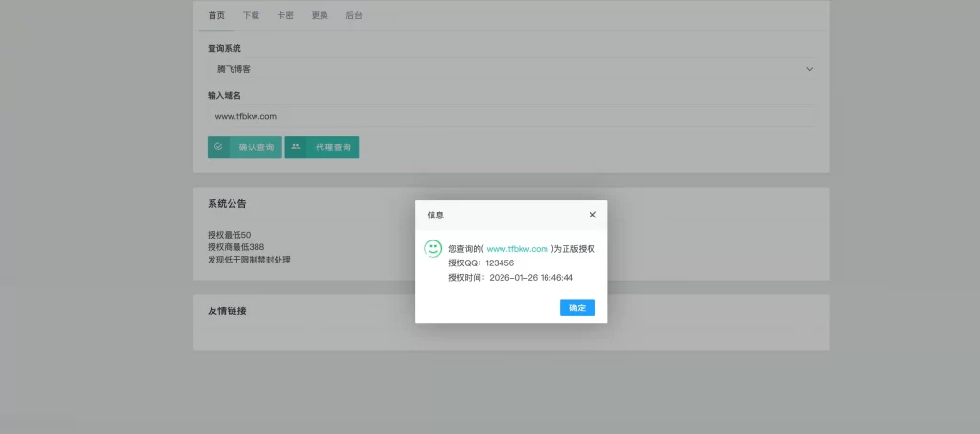The image size is (980, 434).
Task: Click the 查询系统 label
Action: pos(224,48)
